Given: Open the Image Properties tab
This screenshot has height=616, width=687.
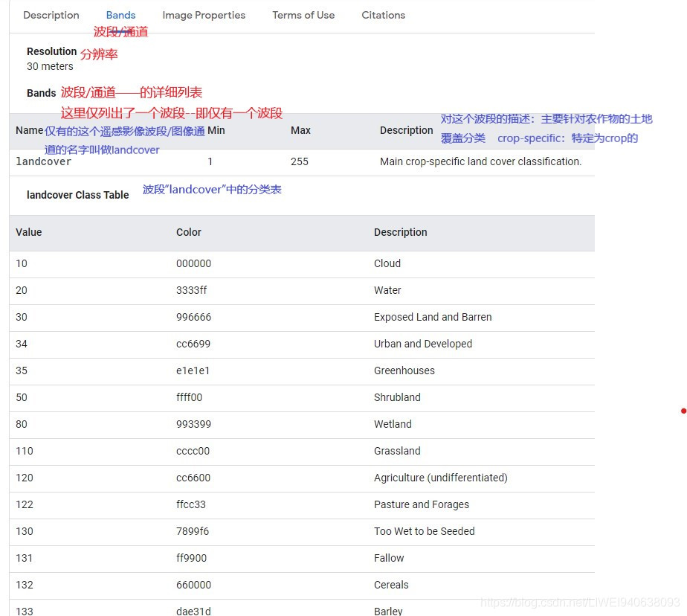Looking at the screenshot, I should 204,16.
